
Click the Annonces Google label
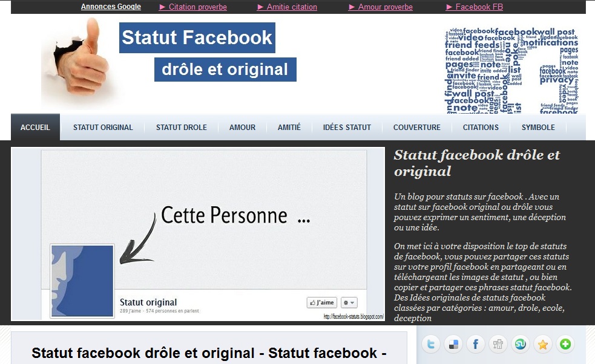click(x=111, y=7)
